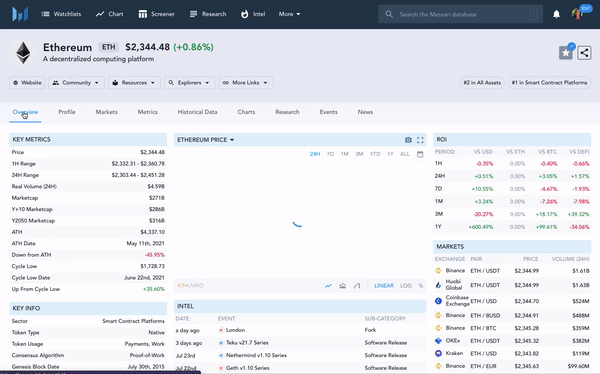
Task: Expand the Community dropdown
Action: point(76,83)
